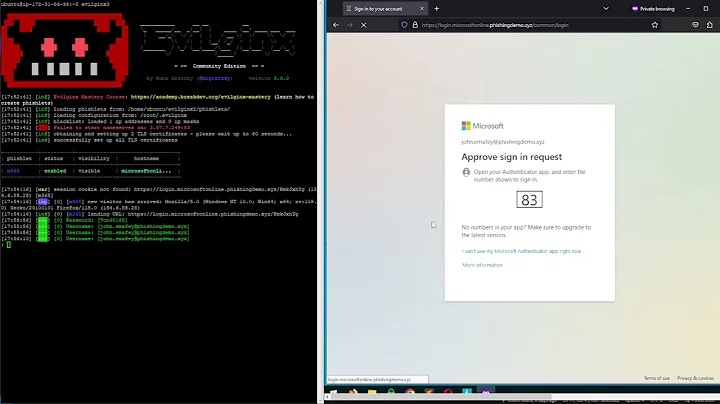Click the browser forward arrow
Screen dimensions: 720x404
(349, 25)
